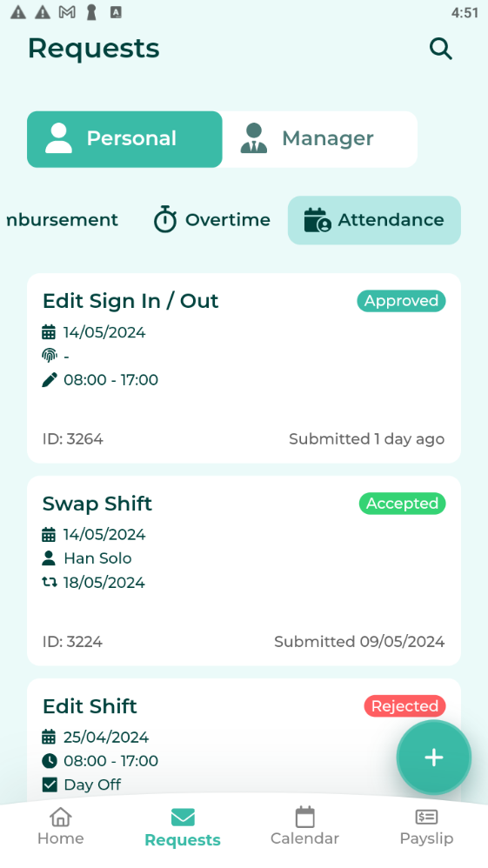
Task: Click the Gmail notification icon in status bar
Action: [67, 12]
